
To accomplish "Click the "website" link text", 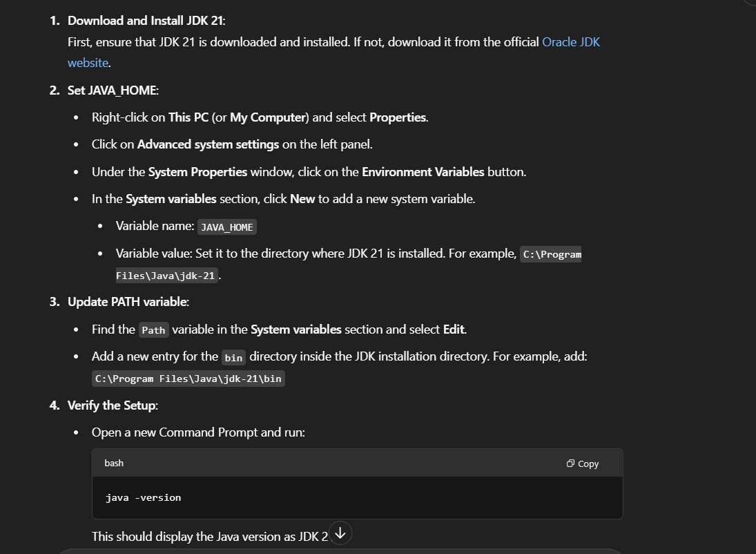I will point(88,63).
